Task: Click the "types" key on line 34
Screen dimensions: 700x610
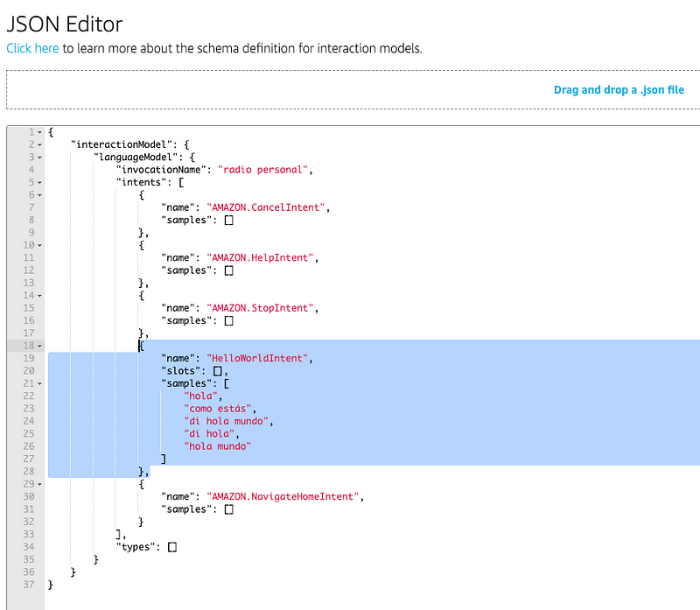Action: click(x=137, y=547)
